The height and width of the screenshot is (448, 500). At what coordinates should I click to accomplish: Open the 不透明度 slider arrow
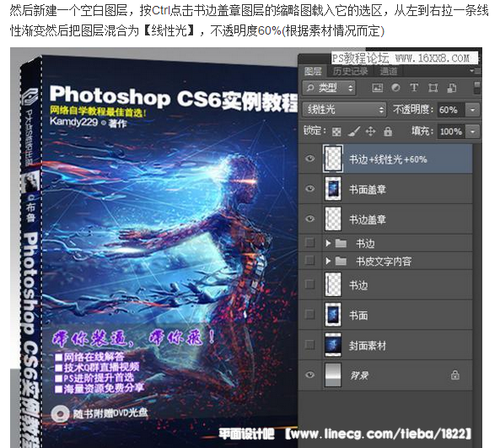[x=472, y=110]
